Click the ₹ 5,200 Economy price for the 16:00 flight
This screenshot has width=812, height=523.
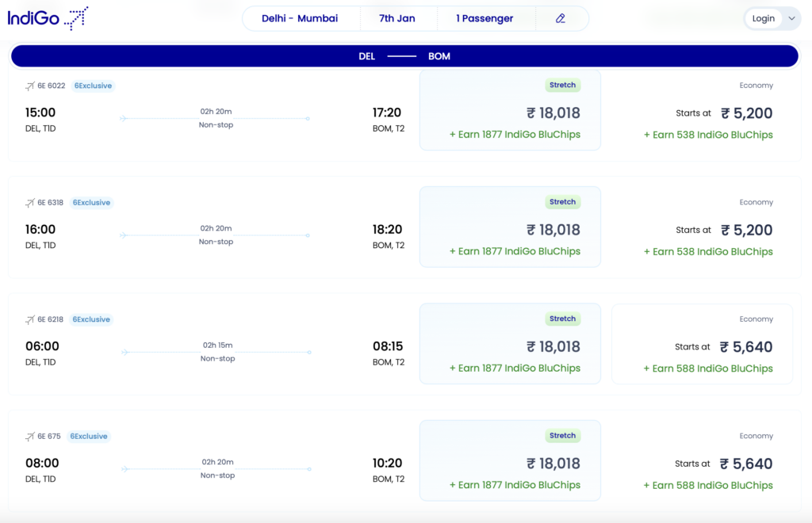tap(747, 230)
